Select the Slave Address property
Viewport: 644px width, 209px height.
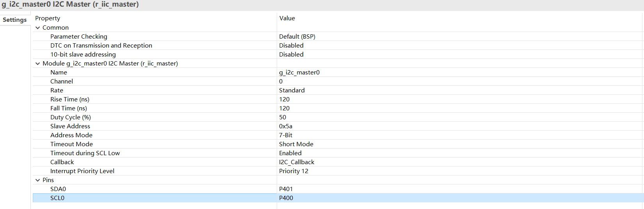coord(70,126)
